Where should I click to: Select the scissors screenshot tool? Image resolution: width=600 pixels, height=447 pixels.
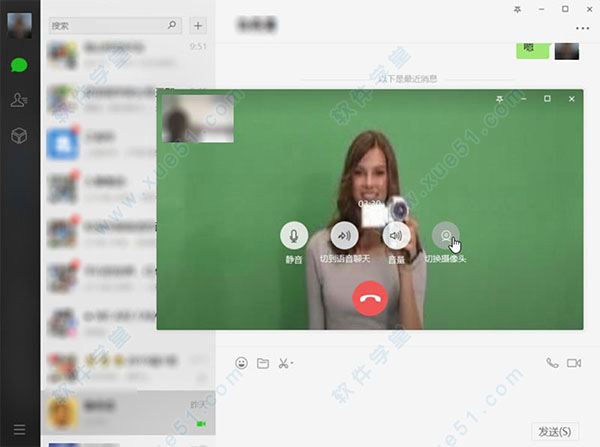pos(284,362)
